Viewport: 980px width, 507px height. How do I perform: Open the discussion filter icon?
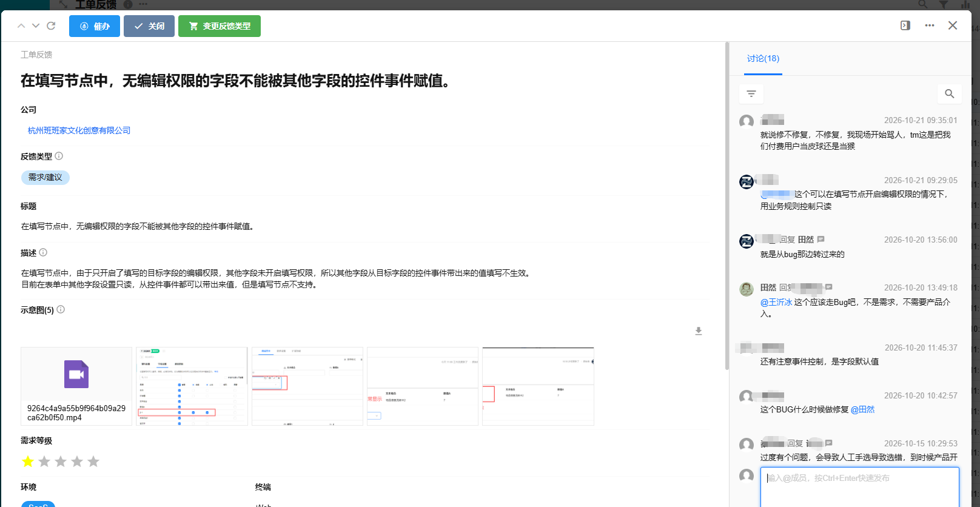751,93
